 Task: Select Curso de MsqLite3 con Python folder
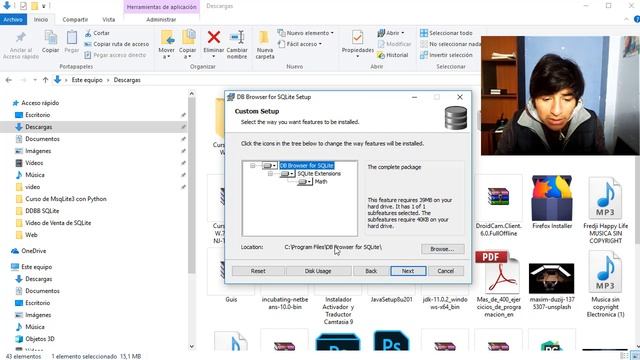click(x=65, y=199)
